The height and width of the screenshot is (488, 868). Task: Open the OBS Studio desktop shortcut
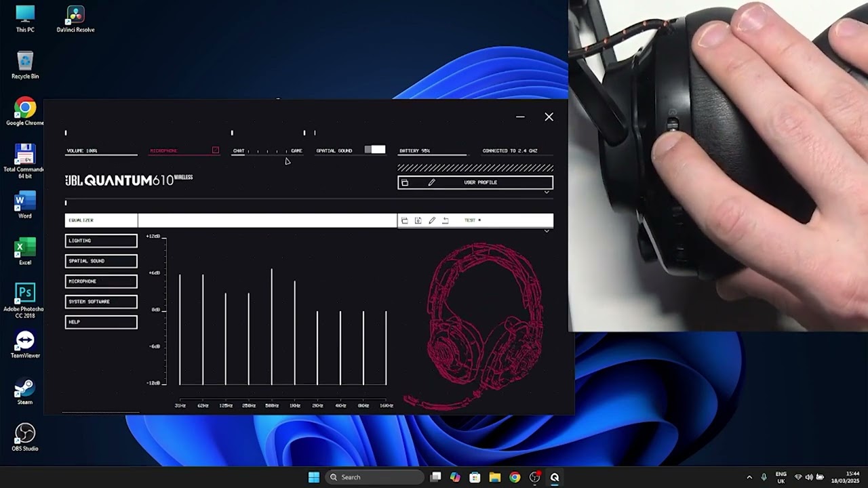[x=25, y=438]
